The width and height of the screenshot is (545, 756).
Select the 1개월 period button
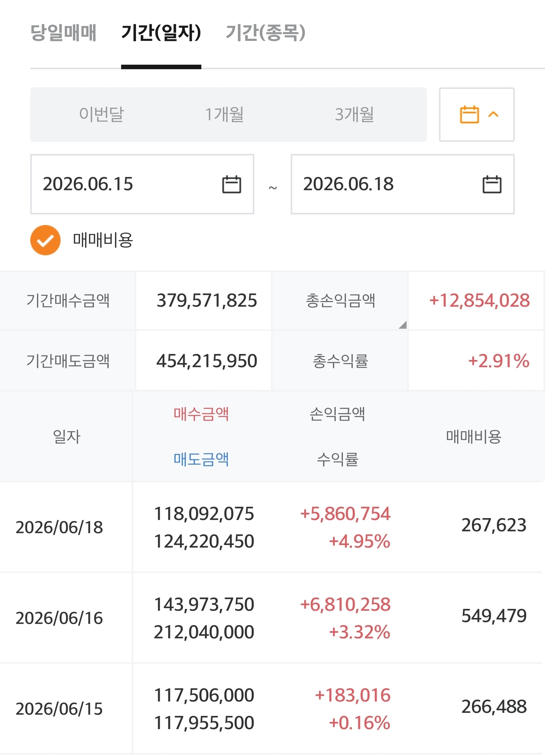tap(224, 114)
